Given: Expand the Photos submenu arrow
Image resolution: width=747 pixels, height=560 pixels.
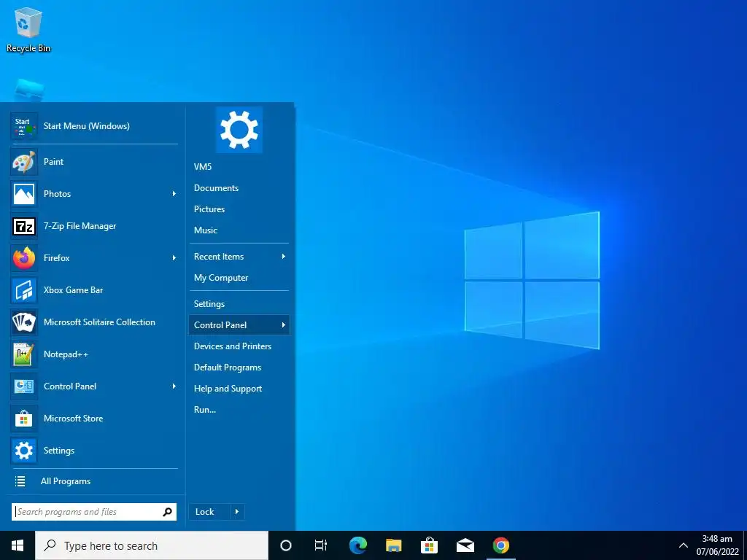Looking at the screenshot, I should pos(174,194).
